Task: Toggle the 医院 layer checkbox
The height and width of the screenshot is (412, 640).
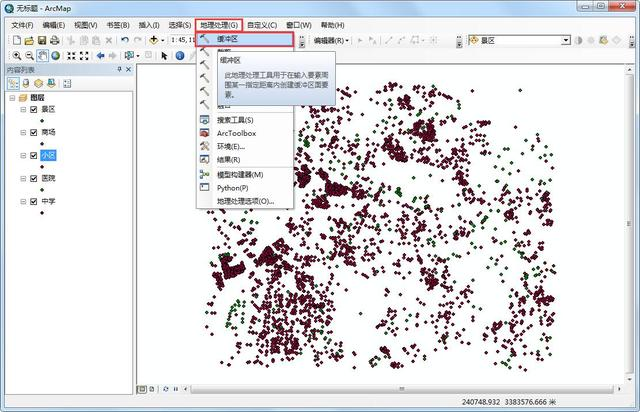Action: tap(34, 178)
